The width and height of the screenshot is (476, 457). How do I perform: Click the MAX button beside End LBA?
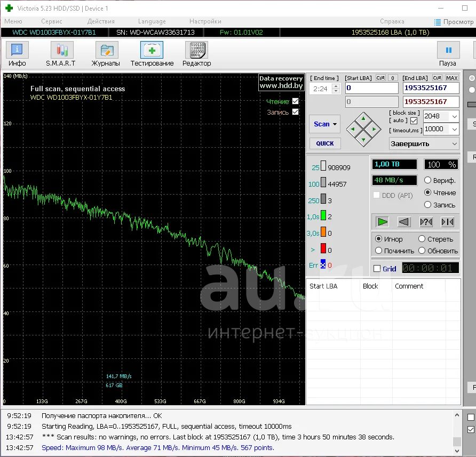[451, 78]
